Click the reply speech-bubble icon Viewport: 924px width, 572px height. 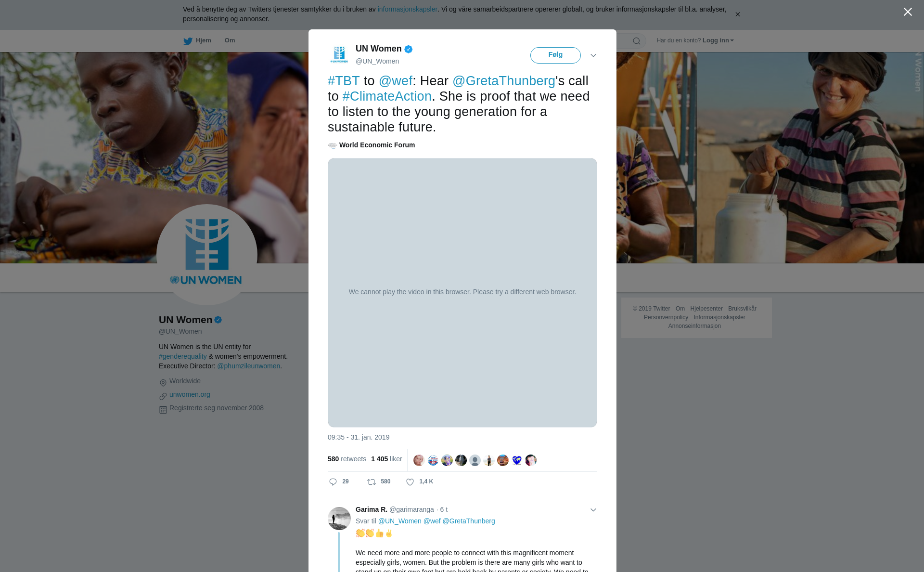pyautogui.click(x=333, y=482)
